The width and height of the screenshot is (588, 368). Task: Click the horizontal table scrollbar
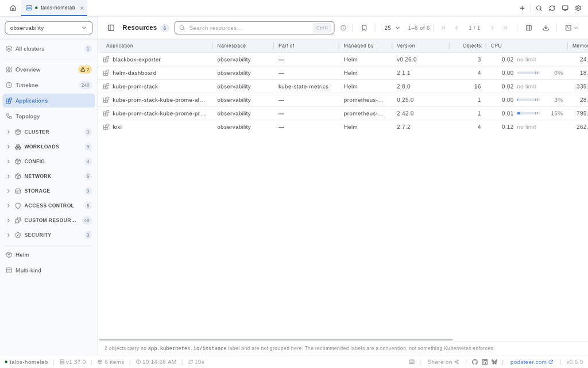[276, 339]
